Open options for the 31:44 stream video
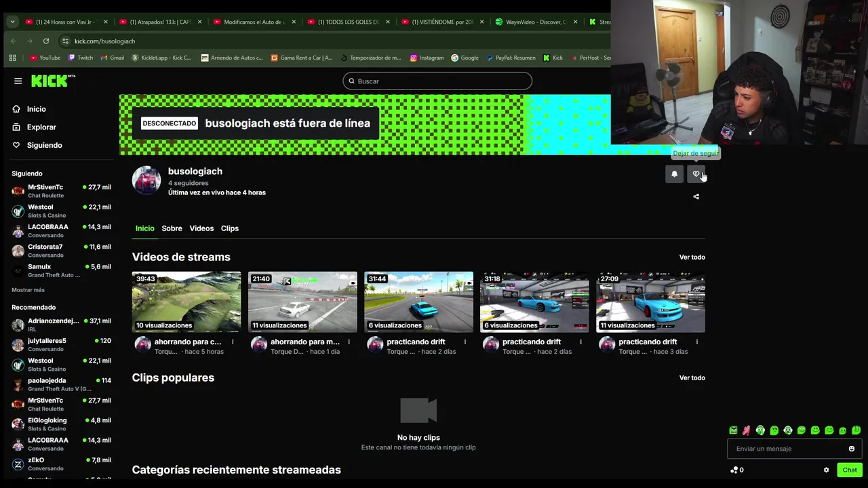Viewport: 868px width, 488px height. 465,342
